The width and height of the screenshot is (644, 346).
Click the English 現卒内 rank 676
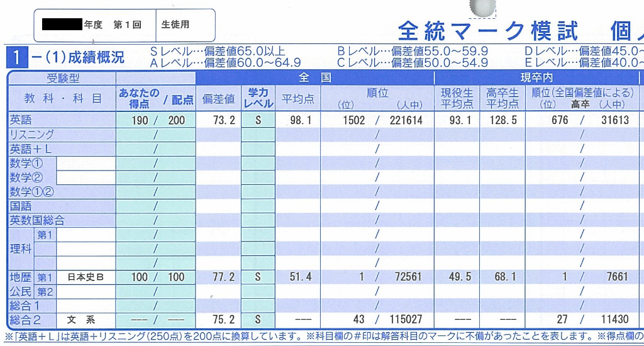[x=560, y=120]
